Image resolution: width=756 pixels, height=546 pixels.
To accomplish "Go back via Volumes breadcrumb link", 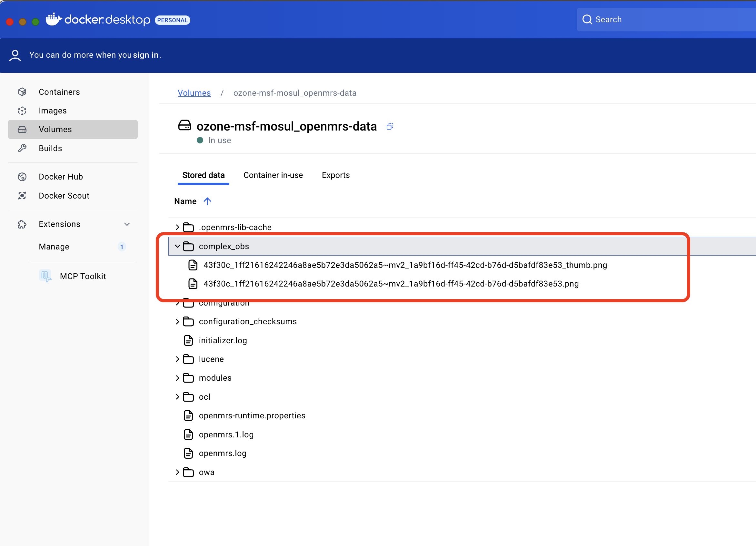I will pyautogui.click(x=194, y=93).
